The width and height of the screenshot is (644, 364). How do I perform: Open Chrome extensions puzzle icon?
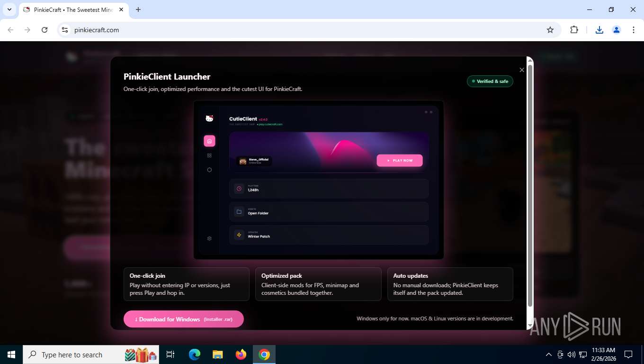[x=574, y=30]
